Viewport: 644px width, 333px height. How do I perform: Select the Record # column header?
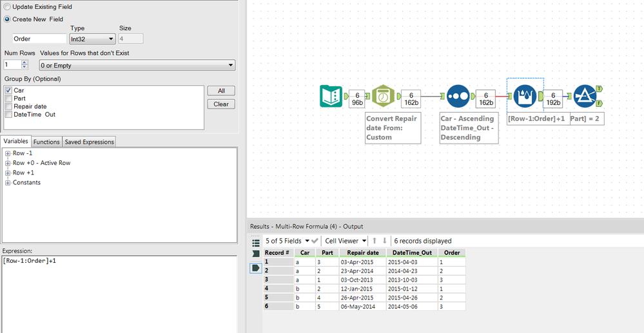278,252
